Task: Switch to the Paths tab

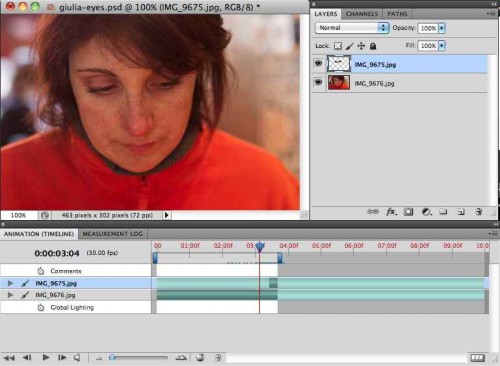Action: coord(397,14)
